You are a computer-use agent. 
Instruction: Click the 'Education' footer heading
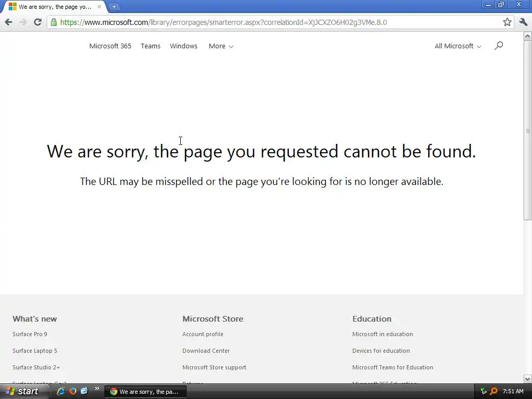click(x=372, y=319)
